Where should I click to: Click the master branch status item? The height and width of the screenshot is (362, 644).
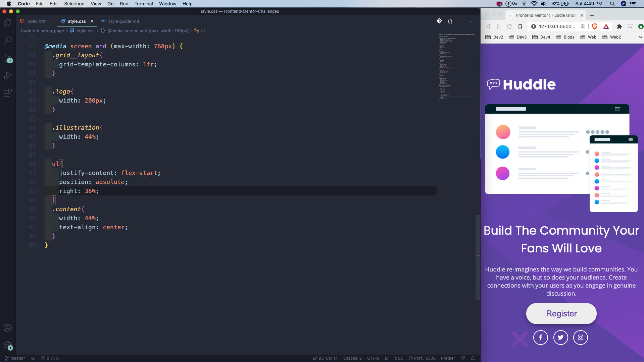tap(15, 358)
